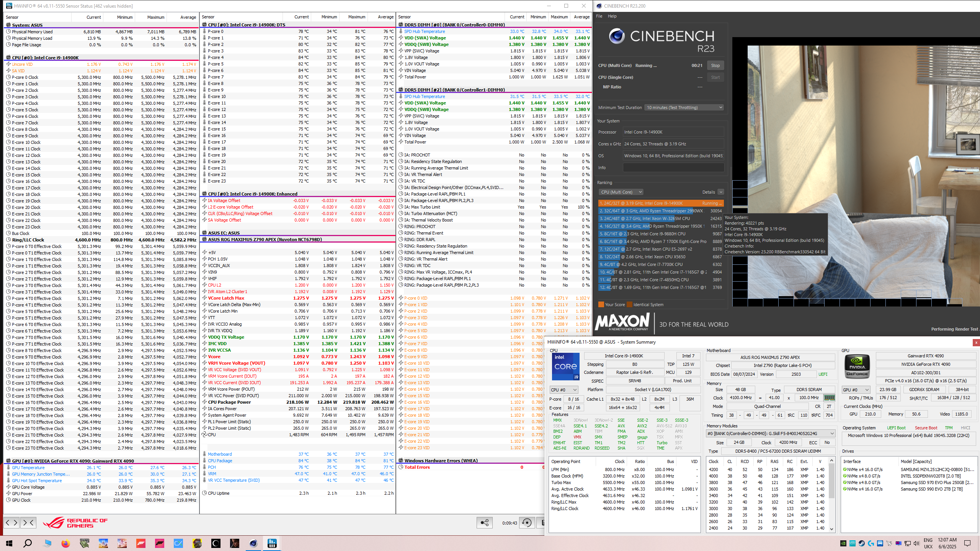Click the blue car tray icon
The width and height of the screenshot is (980, 551).
click(x=880, y=543)
